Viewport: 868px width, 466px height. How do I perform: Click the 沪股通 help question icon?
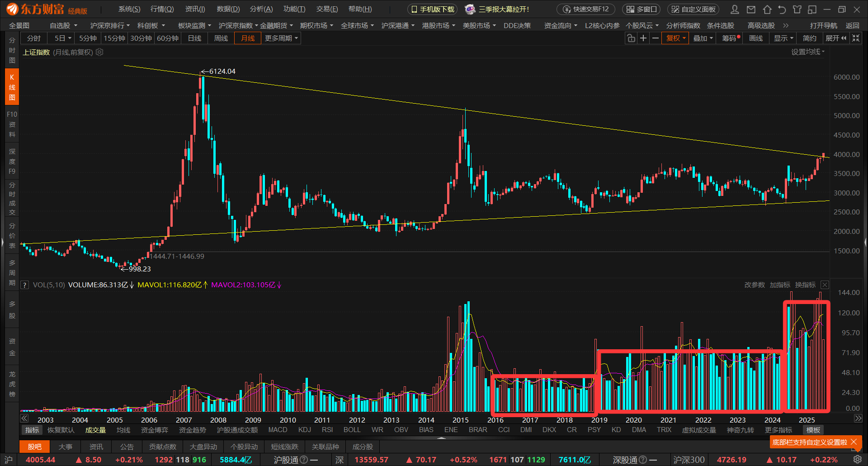(304, 460)
